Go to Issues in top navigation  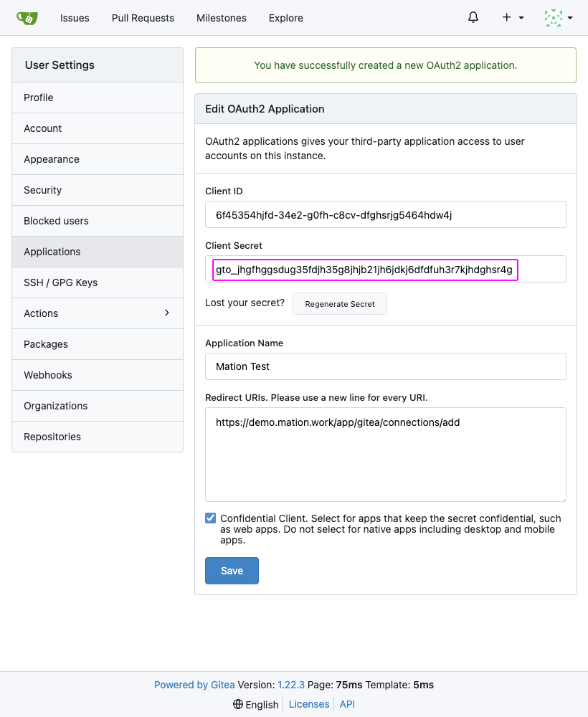[75, 18]
